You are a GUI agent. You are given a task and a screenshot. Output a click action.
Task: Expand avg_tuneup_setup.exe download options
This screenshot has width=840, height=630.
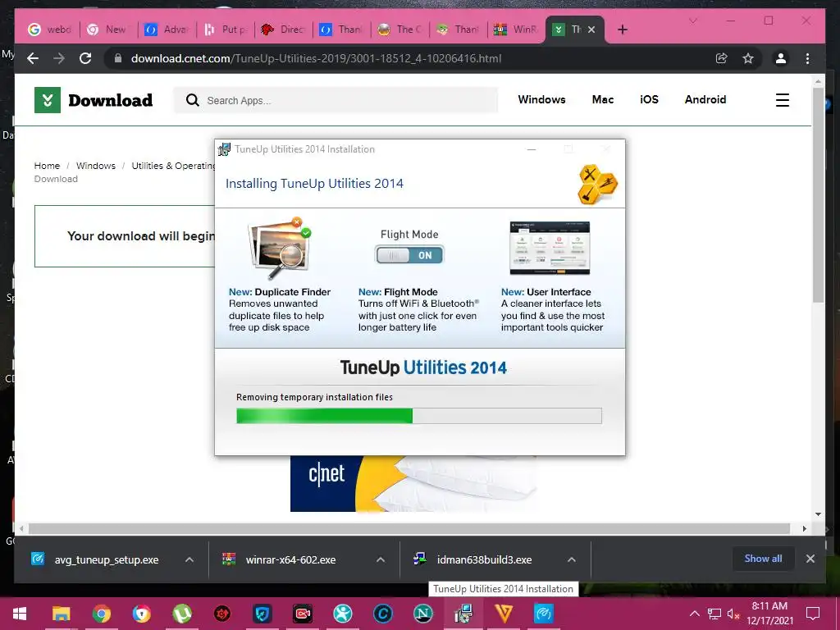pos(189,559)
